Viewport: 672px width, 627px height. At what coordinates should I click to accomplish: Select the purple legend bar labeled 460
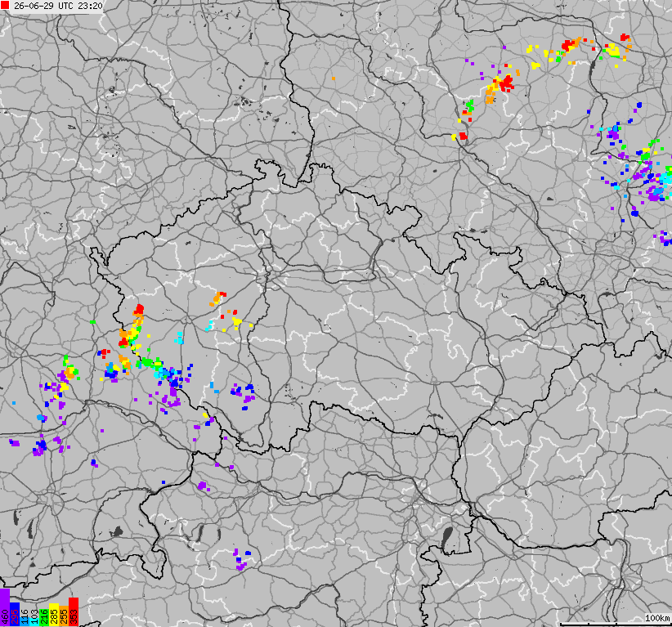click(5, 607)
